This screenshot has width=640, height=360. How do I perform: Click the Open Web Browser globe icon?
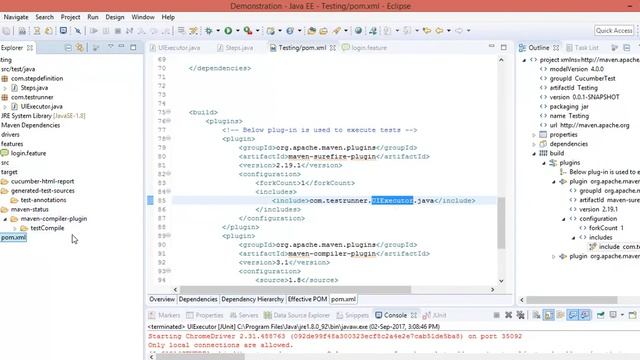point(358,31)
